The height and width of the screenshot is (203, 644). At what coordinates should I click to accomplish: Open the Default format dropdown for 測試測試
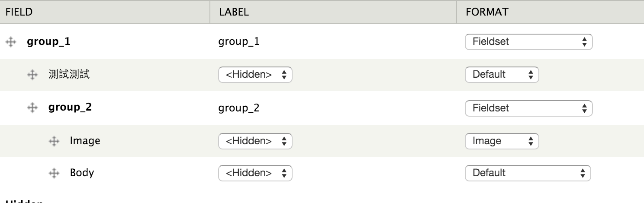[502, 75]
